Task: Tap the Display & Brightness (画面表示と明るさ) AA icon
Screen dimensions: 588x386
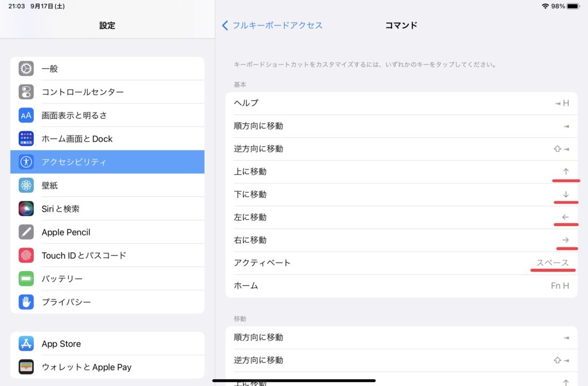Action: 26,115
